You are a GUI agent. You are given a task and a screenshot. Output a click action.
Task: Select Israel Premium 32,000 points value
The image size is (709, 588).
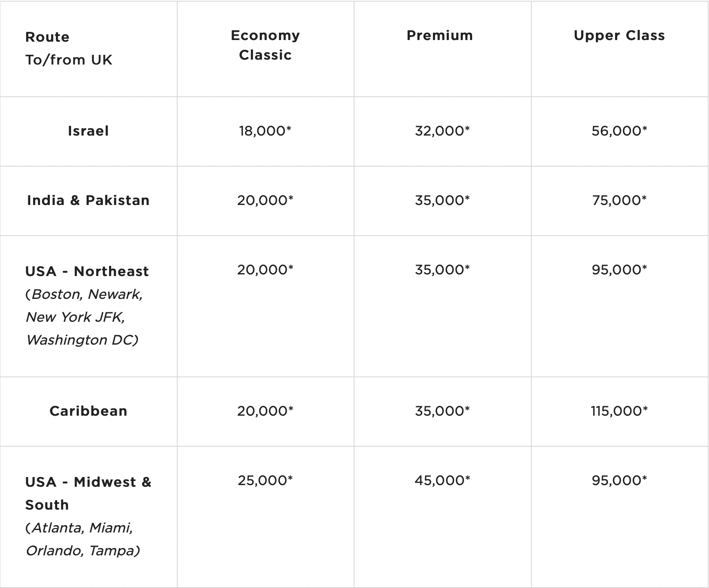point(442,131)
